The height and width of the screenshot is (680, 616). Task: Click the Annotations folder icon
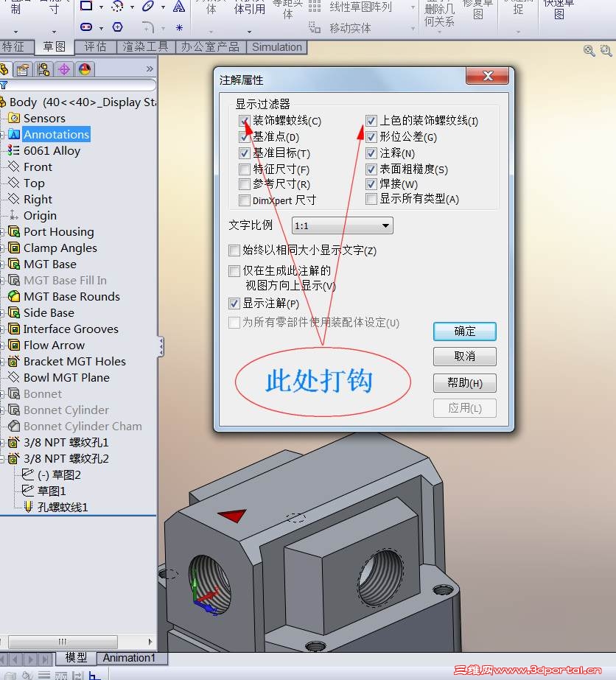(14, 134)
